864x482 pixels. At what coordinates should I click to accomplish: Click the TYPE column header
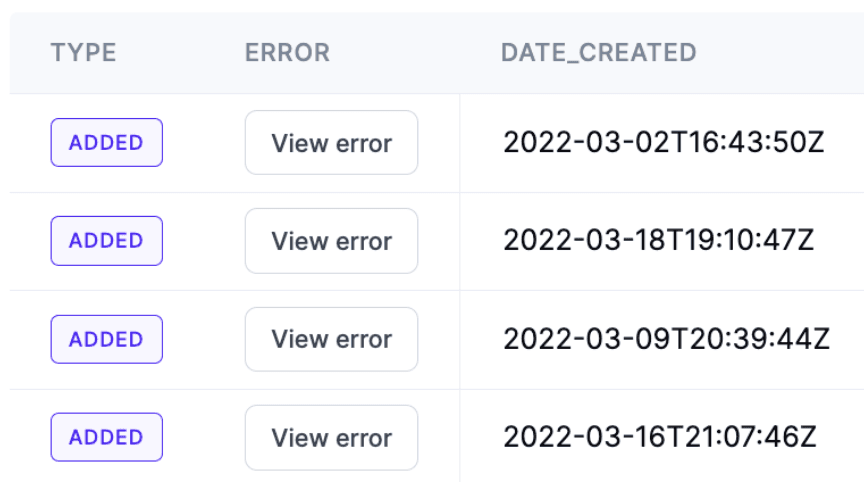pos(84,53)
